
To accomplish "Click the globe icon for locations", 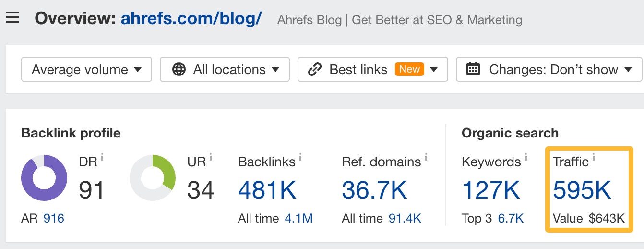I will pos(179,70).
